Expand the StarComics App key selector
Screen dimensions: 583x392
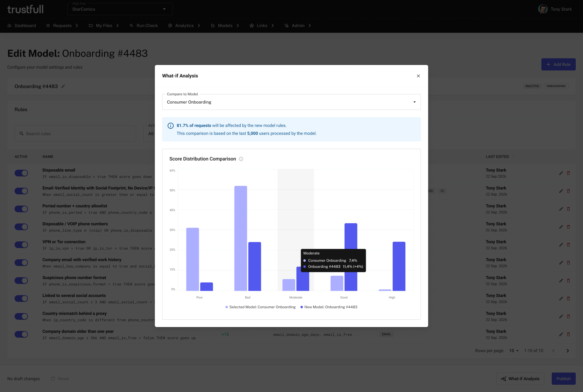click(x=120, y=9)
